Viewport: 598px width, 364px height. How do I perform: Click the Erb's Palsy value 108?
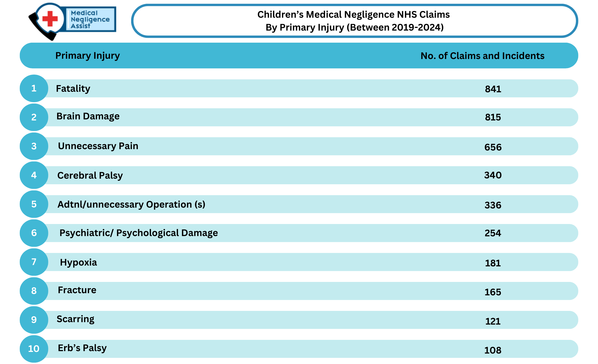click(493, 350)
